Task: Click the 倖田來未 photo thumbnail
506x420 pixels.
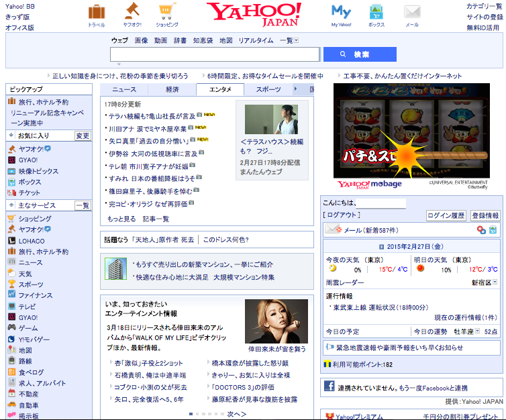Action: [x=276, y=321]
